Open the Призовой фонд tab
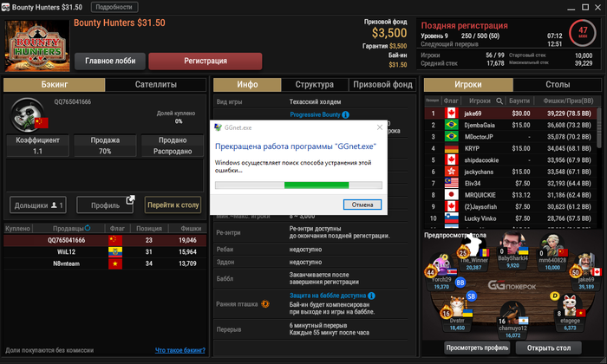This screenshot has height=364, width=607. click(x=382, y=84)
